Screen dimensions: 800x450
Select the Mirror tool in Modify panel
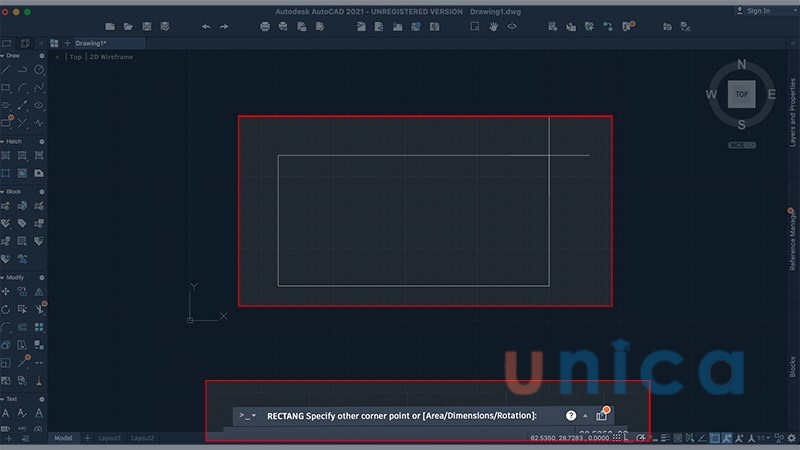tap(39, 292)
